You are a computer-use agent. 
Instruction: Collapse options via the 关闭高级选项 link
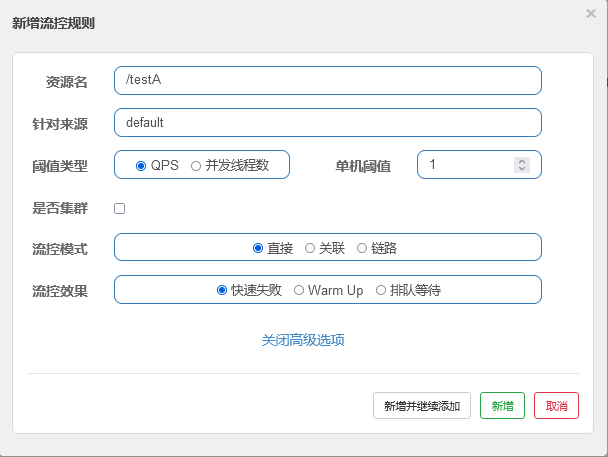303,340
